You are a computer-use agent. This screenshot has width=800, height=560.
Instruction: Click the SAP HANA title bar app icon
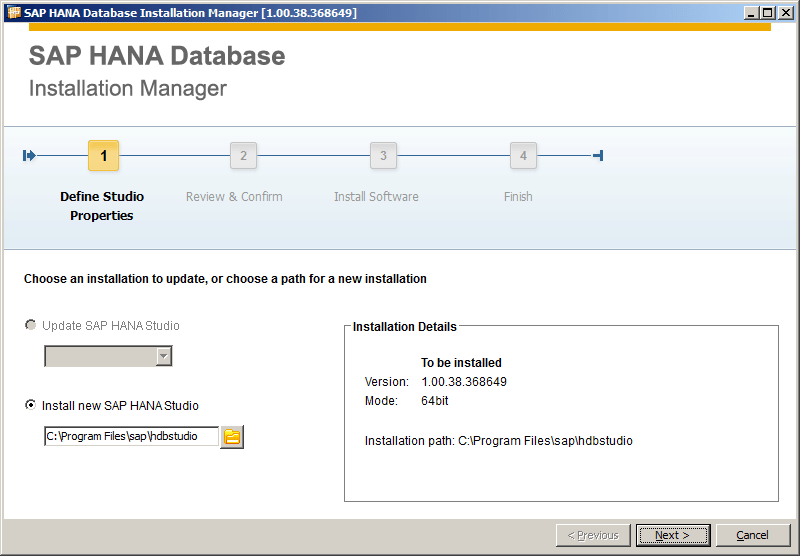coord(13,13)
